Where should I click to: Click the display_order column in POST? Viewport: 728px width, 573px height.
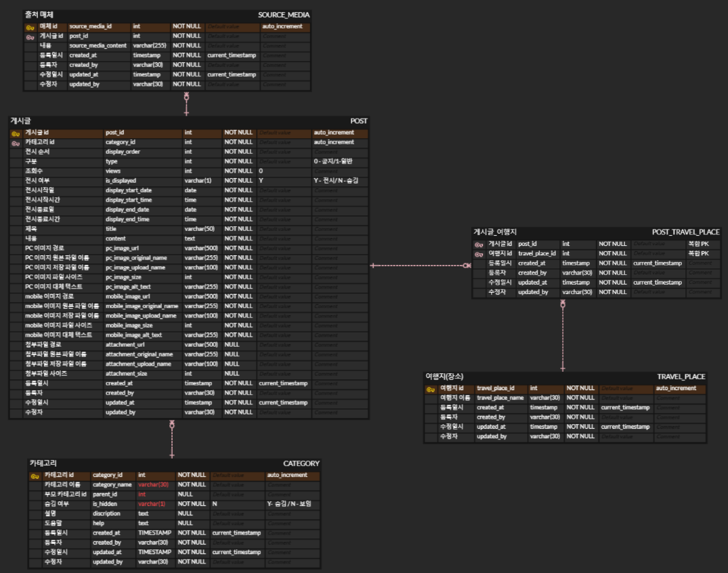123,152
